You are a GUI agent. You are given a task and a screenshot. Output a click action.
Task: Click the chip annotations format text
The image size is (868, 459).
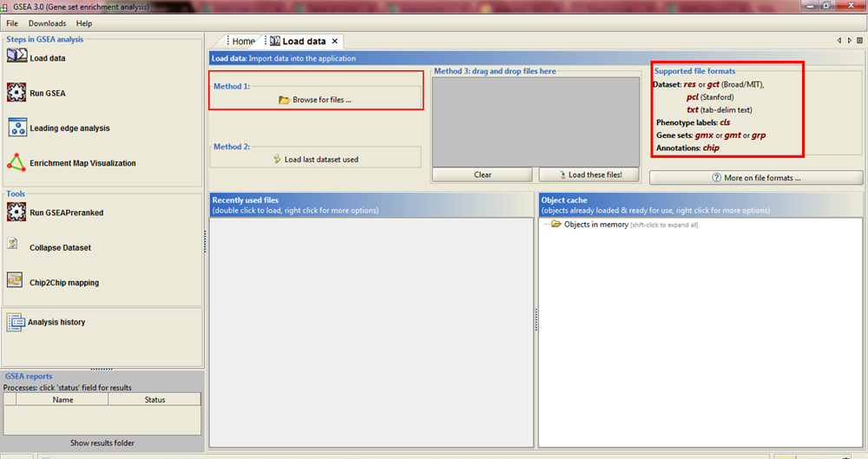(711, 148)
